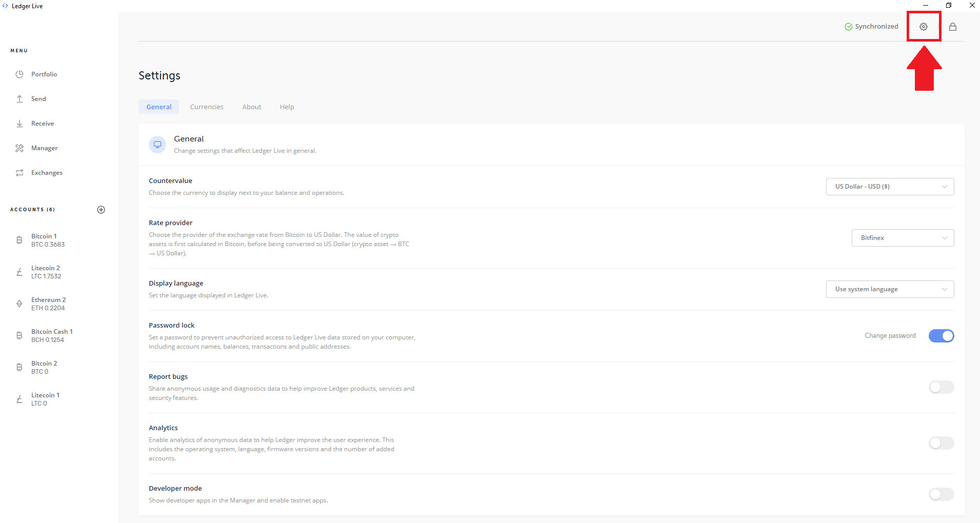Select Send in the sidebar menu

(38, 99)
